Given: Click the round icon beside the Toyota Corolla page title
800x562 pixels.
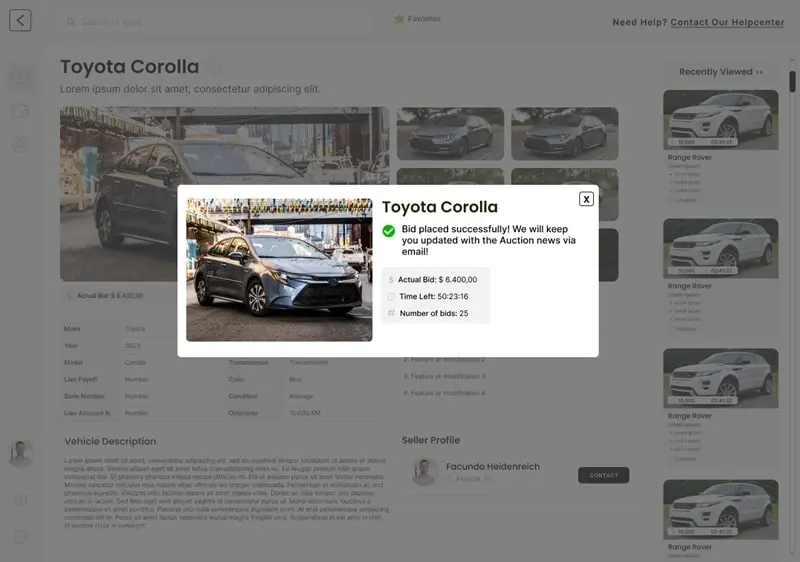Looking at the screenshot, I should click(216, 67).
